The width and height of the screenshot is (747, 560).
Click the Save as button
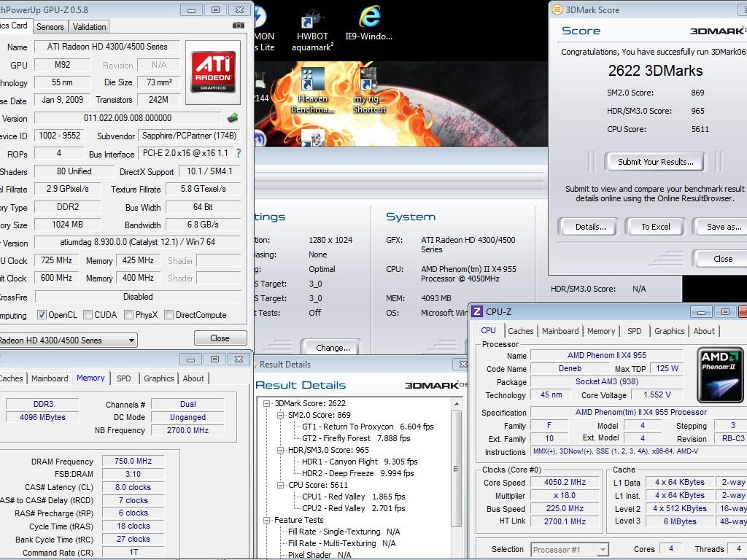722,227
